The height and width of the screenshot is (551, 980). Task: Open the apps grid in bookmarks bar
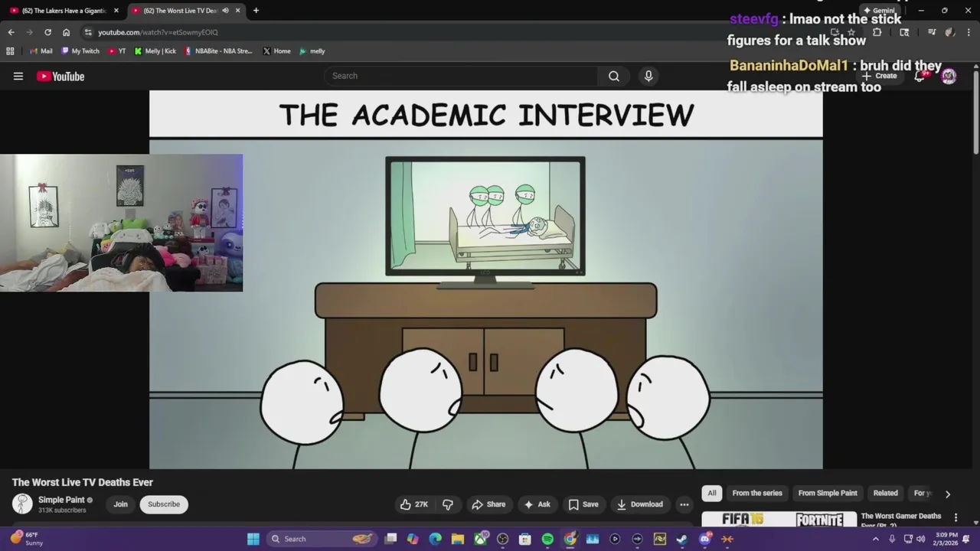(10, 51)
